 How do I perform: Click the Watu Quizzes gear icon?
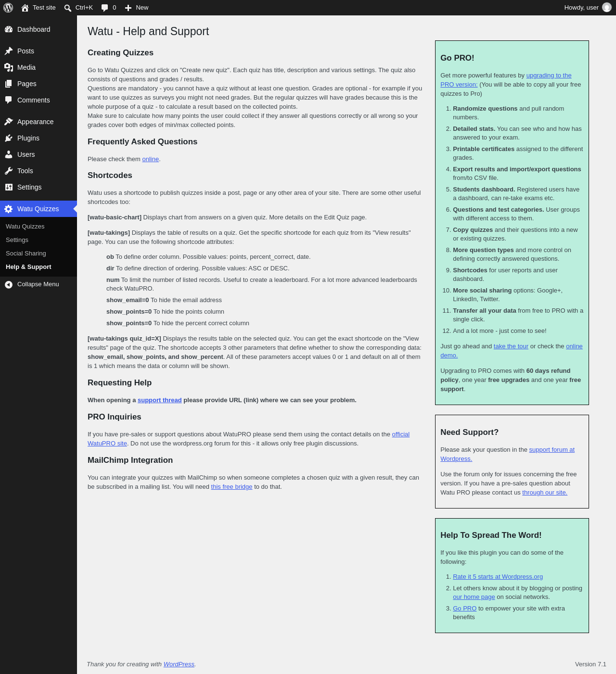[9, 209]
